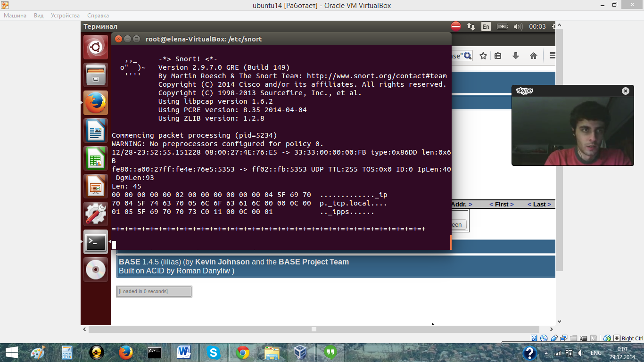
Task: Open the network connections indicator
Action: (471, 26)
